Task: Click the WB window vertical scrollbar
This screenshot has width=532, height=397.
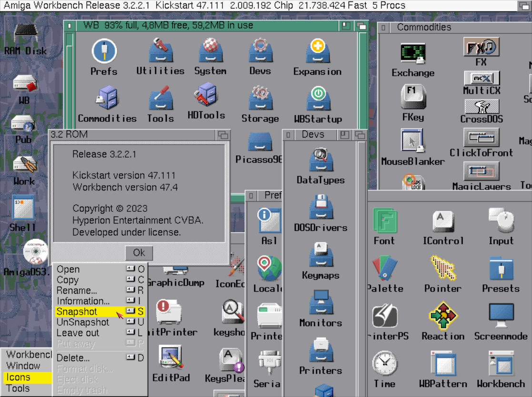Action: (x=363, y=76)
